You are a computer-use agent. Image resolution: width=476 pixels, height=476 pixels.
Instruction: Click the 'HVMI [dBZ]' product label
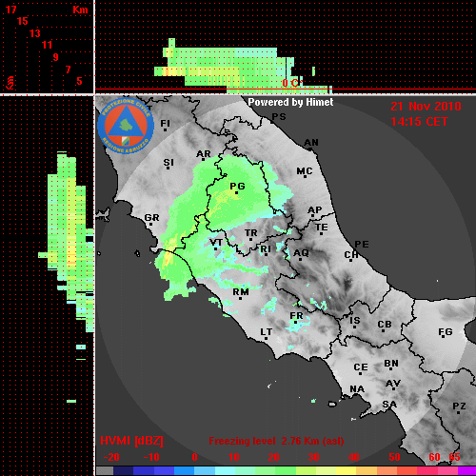(x=131, y=441)
